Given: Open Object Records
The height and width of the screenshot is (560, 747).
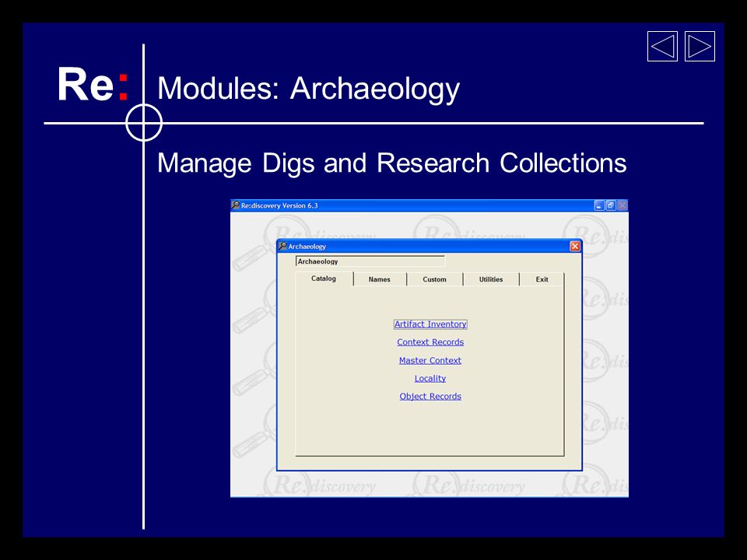Looking at the screenshot, I should pyautogui.click(x=430, y=397).
